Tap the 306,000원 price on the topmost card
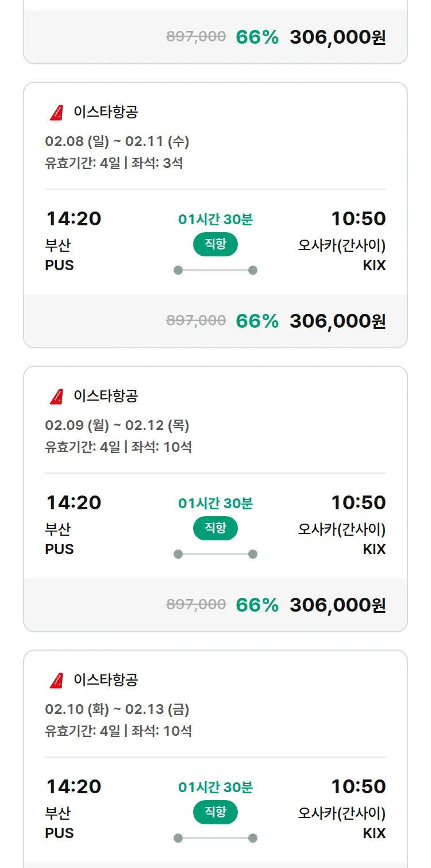Viewport: 431px width, 868px height. (x=337, y=37)
